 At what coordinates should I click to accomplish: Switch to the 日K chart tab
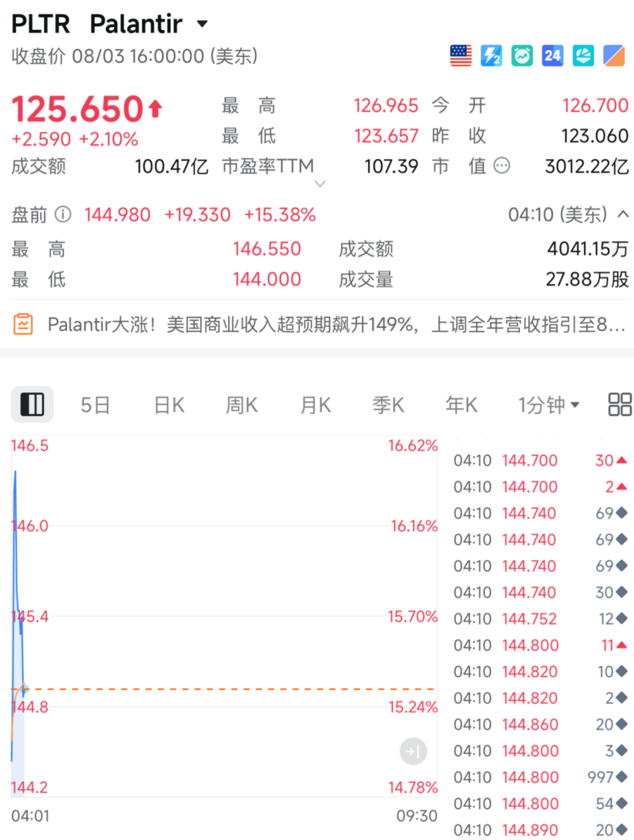[169, 404]
